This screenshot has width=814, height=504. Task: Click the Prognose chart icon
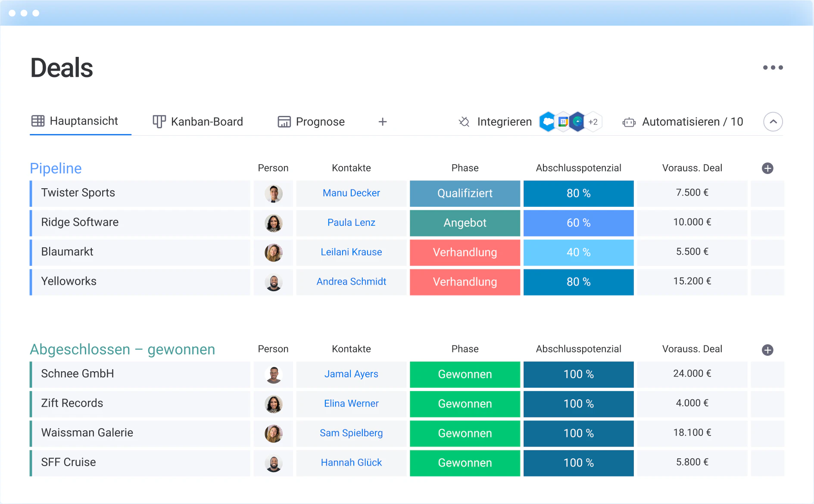pos(284,122)
